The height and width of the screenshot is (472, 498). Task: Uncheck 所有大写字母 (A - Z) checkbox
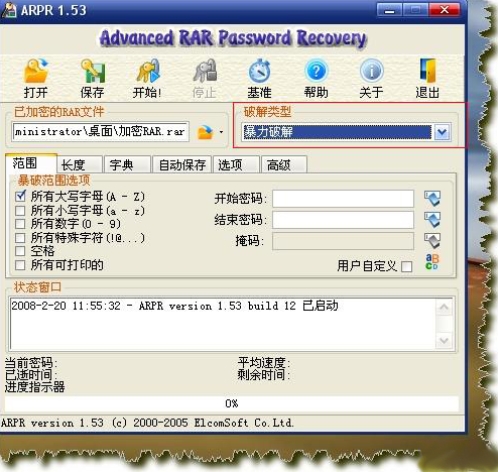20,196
